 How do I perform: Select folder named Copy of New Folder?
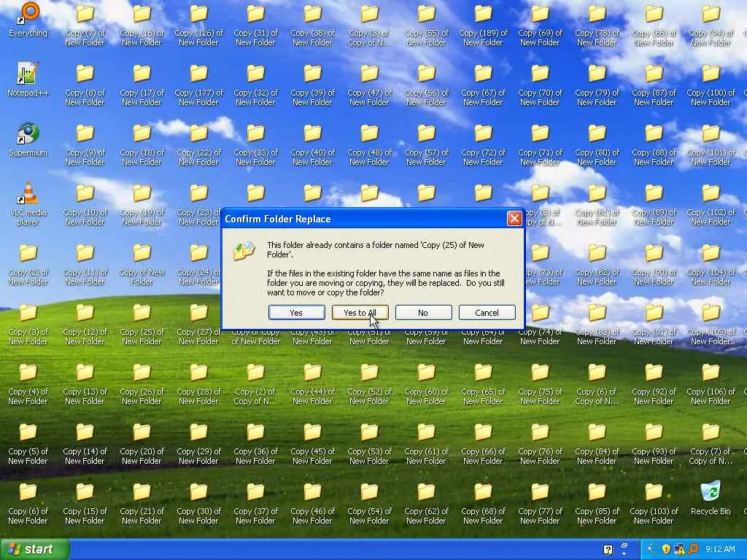(142, 265)
